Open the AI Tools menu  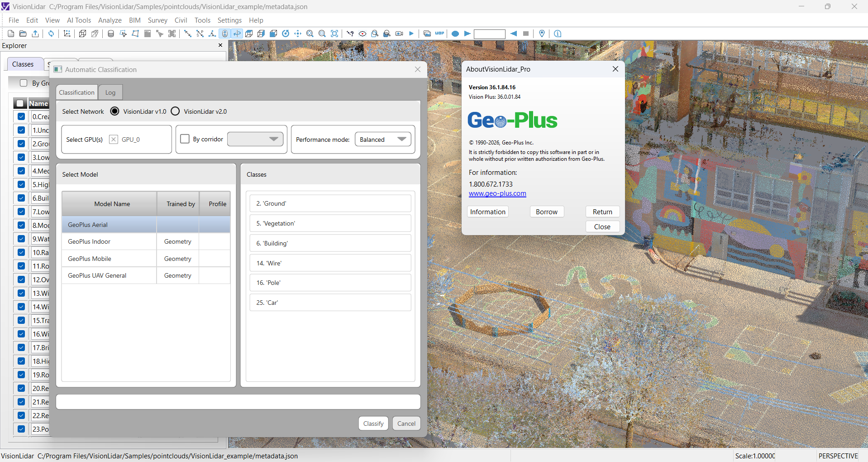[79, 20]
